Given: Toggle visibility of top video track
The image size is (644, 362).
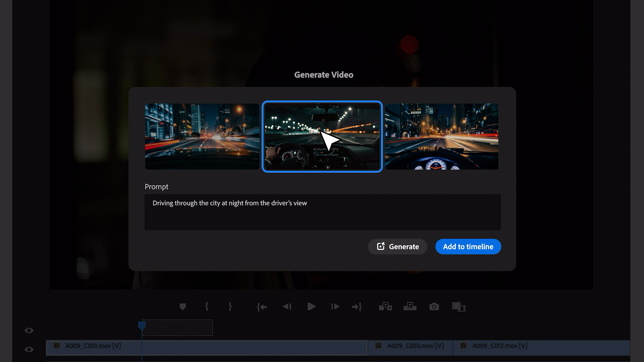Looking at the screenshot, I should (29, 331).
